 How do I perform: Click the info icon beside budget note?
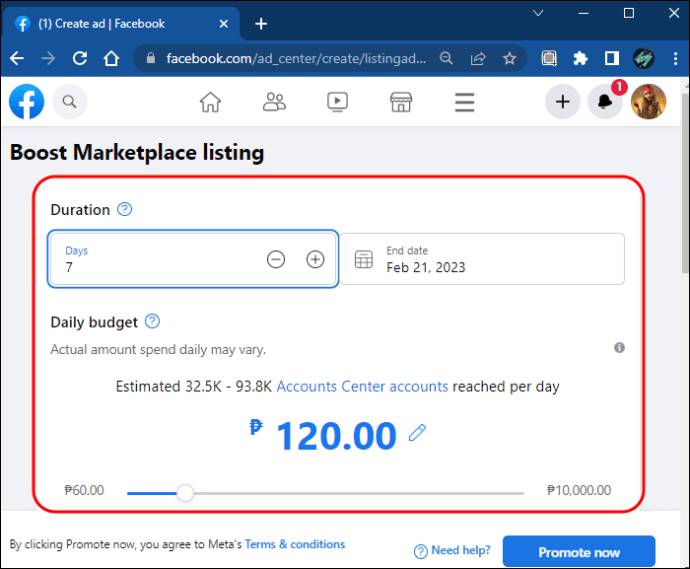(619, 348)
